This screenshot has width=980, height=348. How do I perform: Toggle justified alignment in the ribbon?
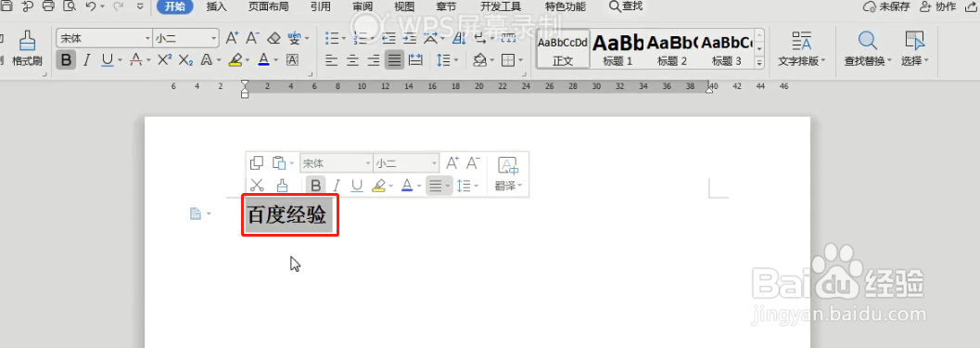click(x=394, y=60)
